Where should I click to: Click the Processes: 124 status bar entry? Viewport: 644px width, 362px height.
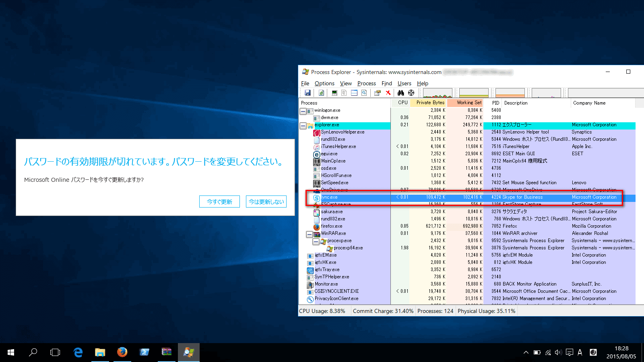[x=435, y=311]
